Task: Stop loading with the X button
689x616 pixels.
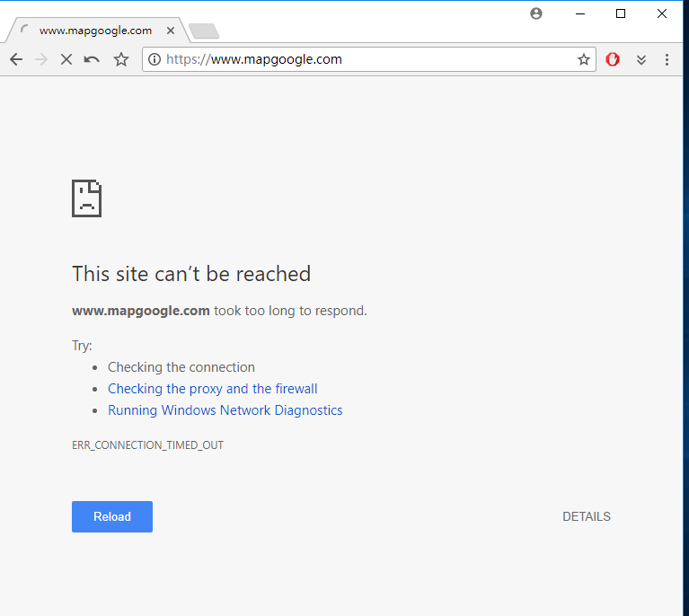Action: [66, 59]
